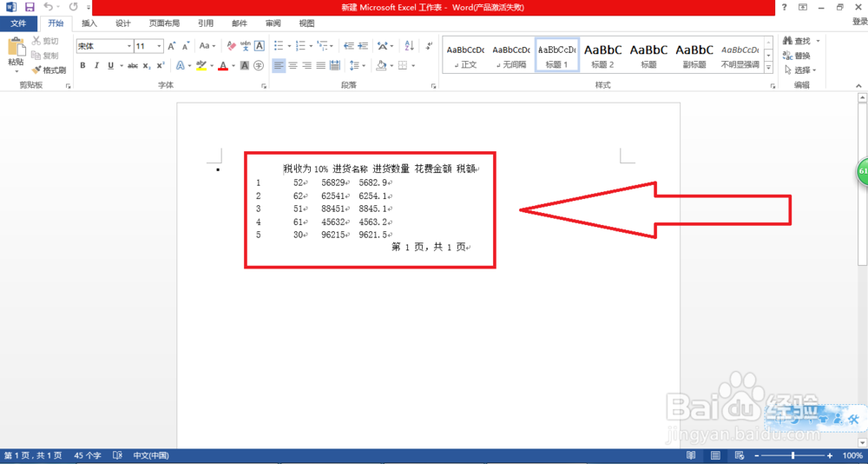This screenshot has height=464, width=868.
Task: Switch to print layout view in status bar
Action: pos(715,455)
